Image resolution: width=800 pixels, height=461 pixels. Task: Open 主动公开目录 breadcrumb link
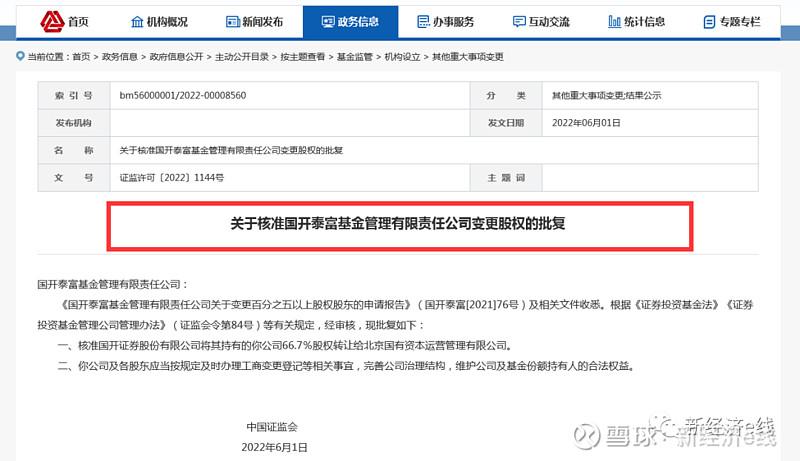click(x=242, y=57)
